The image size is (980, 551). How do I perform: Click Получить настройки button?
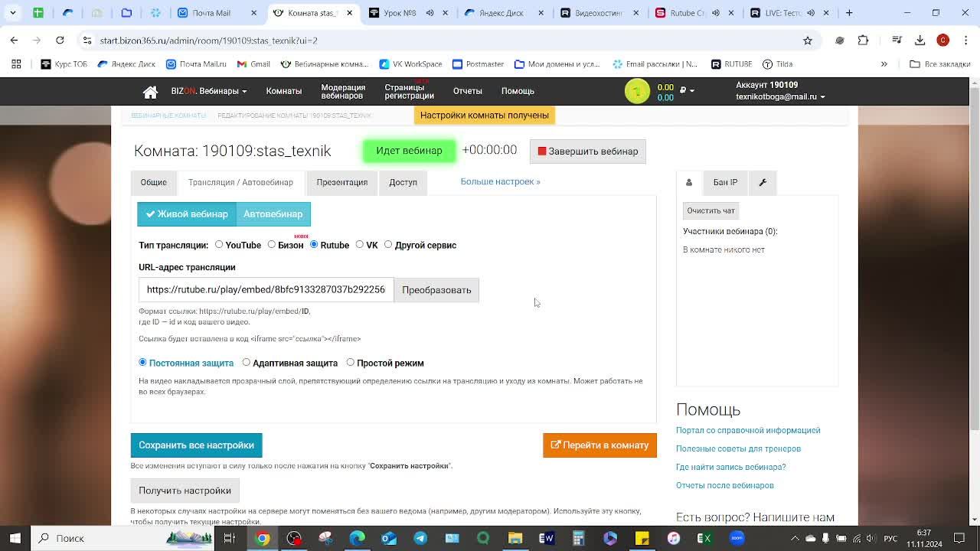tap(185, 491)
